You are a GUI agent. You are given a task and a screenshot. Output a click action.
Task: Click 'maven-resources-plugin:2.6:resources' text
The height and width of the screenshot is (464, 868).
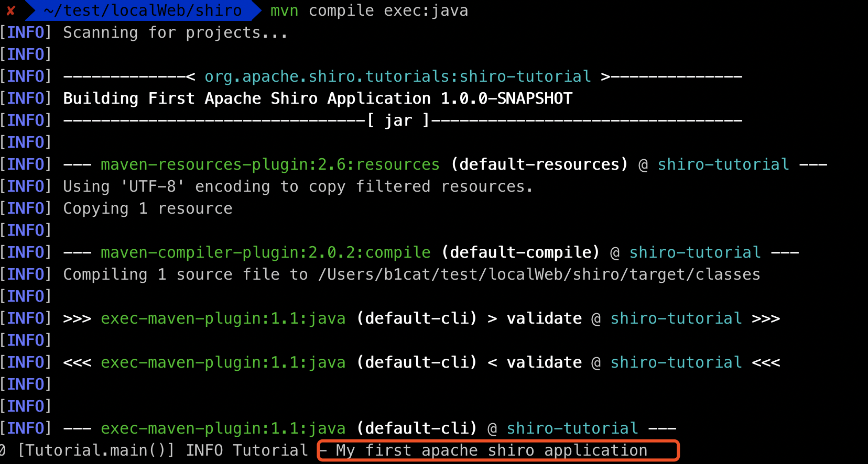(x=270, y=164)
